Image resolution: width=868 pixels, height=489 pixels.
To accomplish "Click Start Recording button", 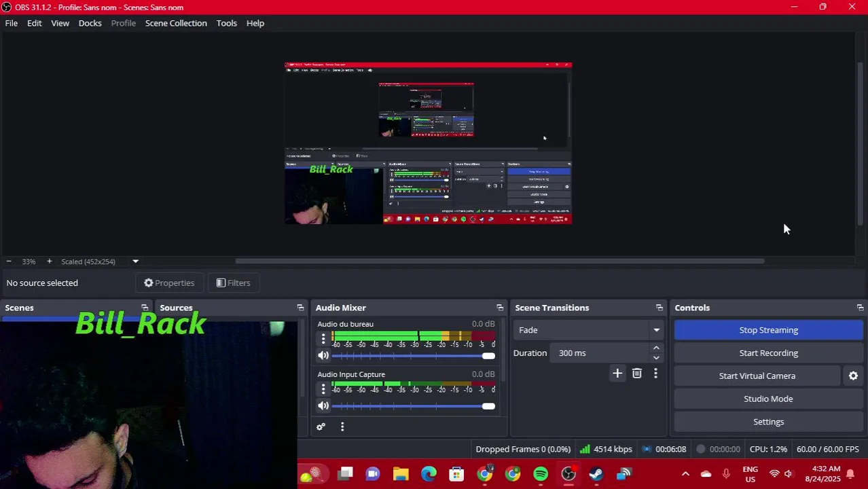I will [768, 353].
